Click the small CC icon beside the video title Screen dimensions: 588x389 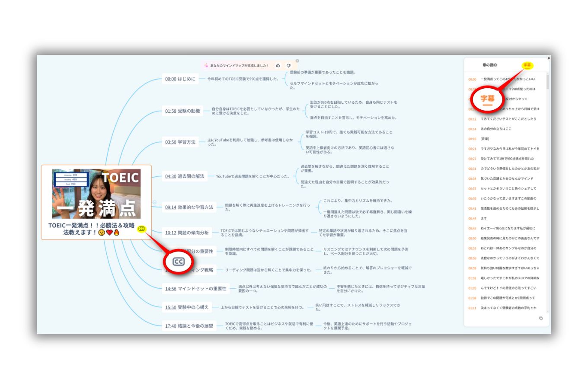[141, 229]
